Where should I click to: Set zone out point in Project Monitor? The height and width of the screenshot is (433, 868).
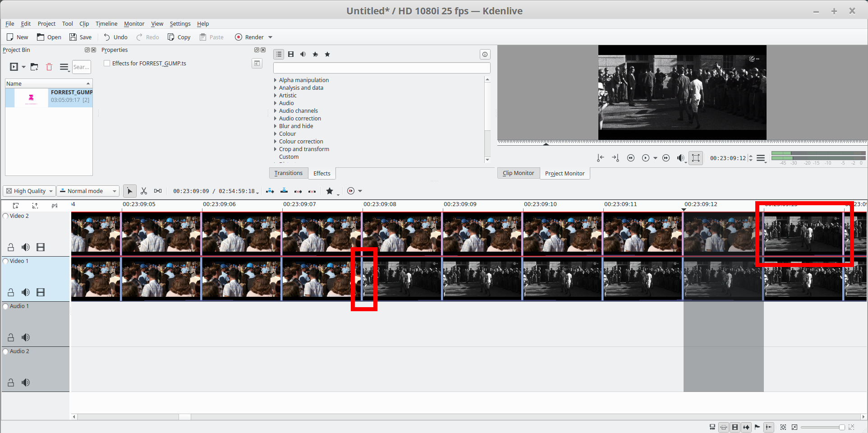[x=615, y=158]
